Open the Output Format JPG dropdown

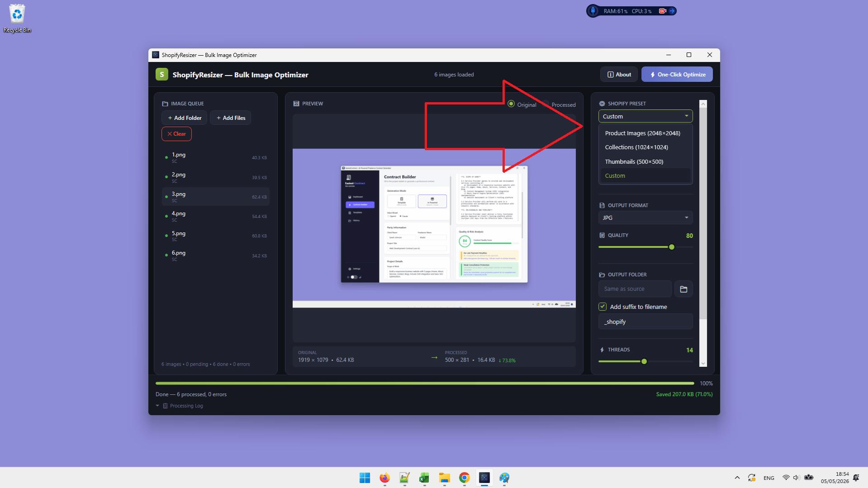pyautogui.click(x=645, y=218)
